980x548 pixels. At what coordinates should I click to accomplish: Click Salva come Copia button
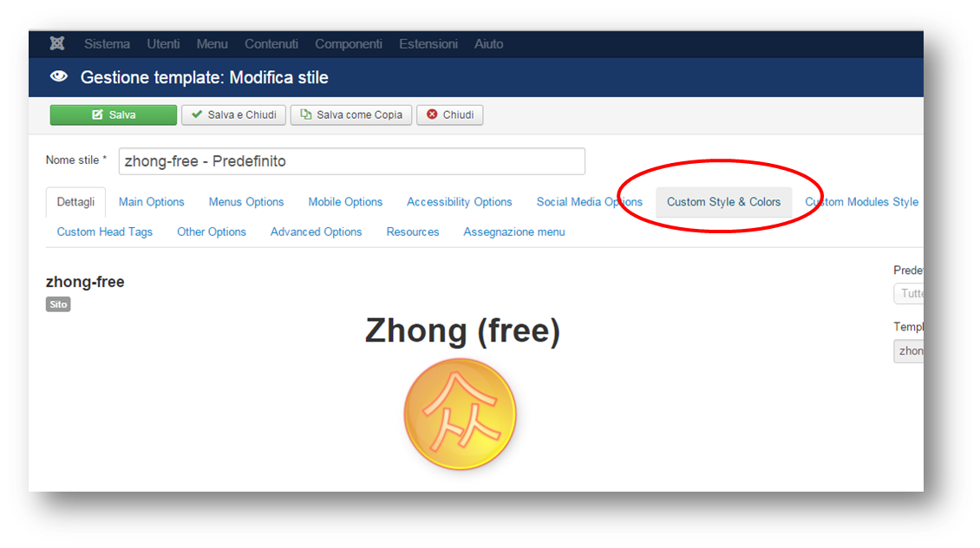pyautogui.click(x=351, y=115)
